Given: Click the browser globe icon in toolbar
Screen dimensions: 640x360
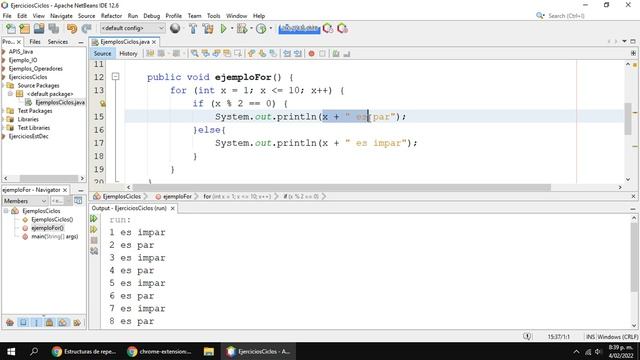Looking at the screenshot, I should (175, 29).
